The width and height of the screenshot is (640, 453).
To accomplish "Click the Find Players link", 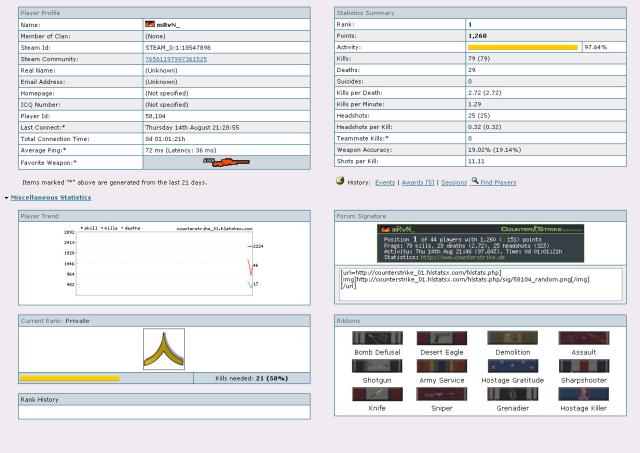I will click(x=498, y=182).
